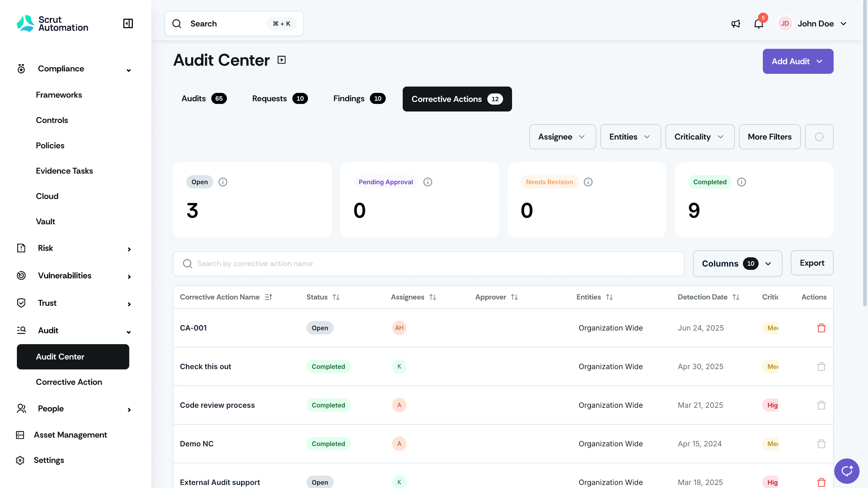Sort by Entities column
Viewport: 868px width, 488px height.
pyautogui.click(x=609, y=297)
